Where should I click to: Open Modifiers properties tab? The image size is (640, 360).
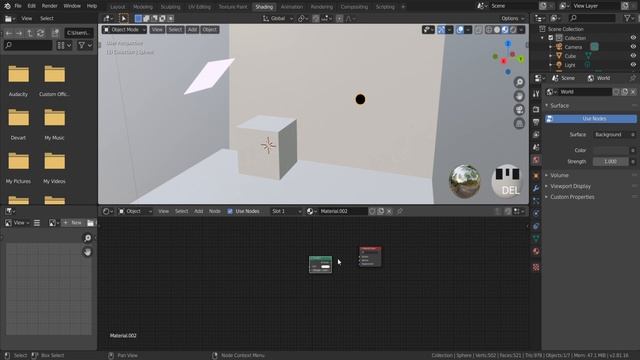click(536, 189)
